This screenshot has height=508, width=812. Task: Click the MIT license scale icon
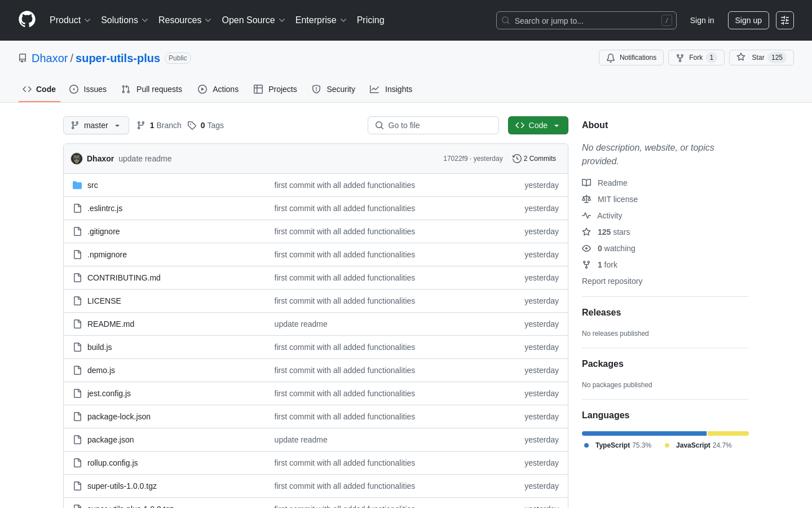[x=586, y=199]
